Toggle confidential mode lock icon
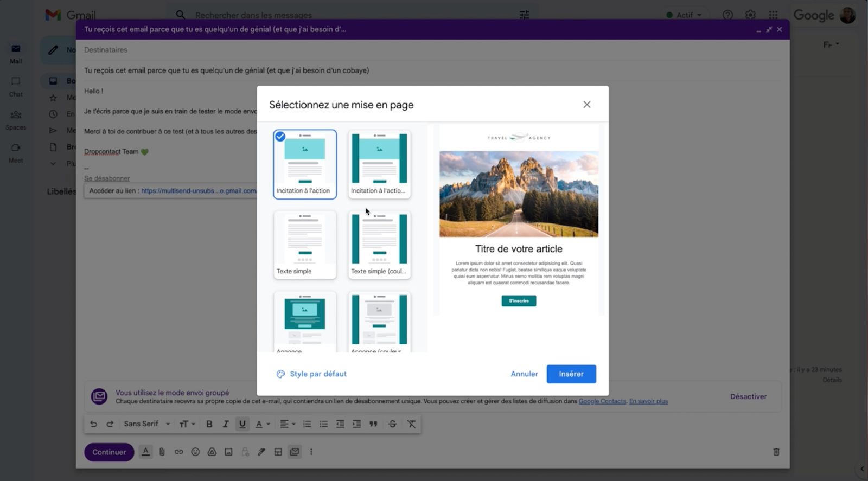This screenshot has width=868, height=481. tap(245, 452)
